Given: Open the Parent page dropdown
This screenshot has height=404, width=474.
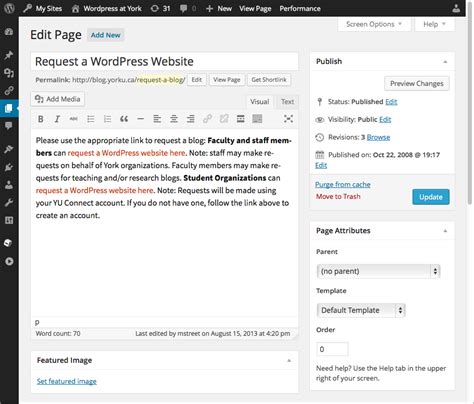Looking at the screenshot, I should tap(378, 271).
